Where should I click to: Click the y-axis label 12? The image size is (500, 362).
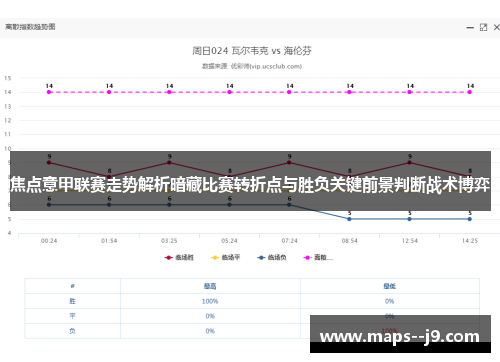[x=8, y=120]
